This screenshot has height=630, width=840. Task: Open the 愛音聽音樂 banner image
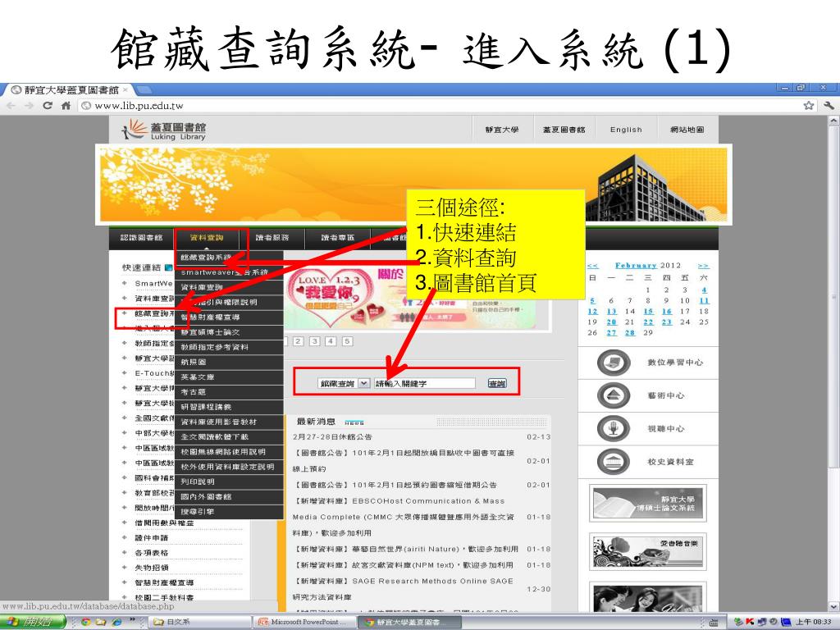pyautogui.click(x=648, y=552)
